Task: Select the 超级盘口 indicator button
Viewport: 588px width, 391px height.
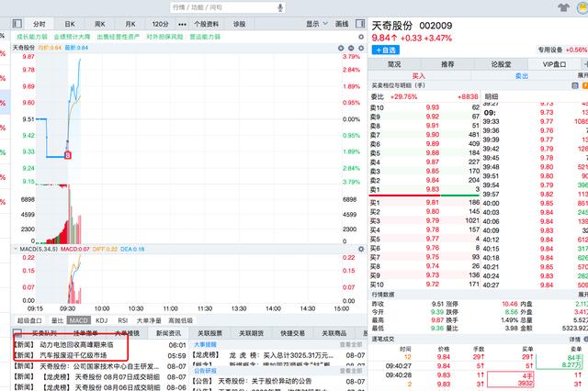Action: pyautogui.click(x=29, y=320)
